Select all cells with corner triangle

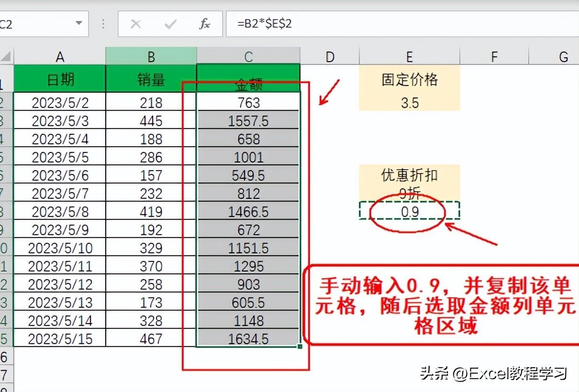6,56
